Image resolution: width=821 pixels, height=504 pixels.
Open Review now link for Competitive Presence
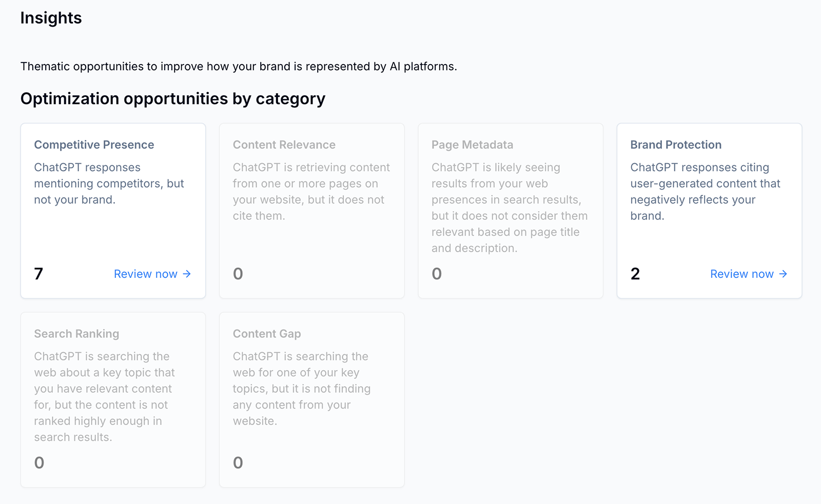click(x=146, y=274)
